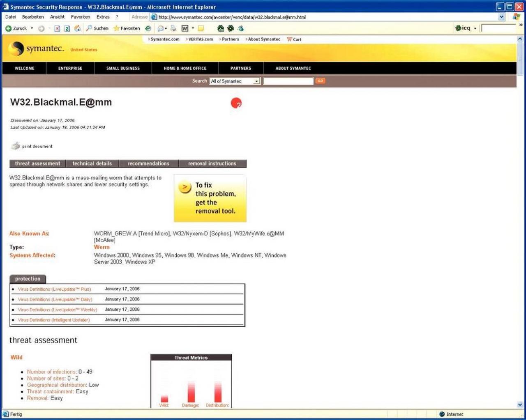The width and height of the screenshot is (526, 420).
Task: Open Favoriten star in the toolbar
Action: [x=127, y=28]
